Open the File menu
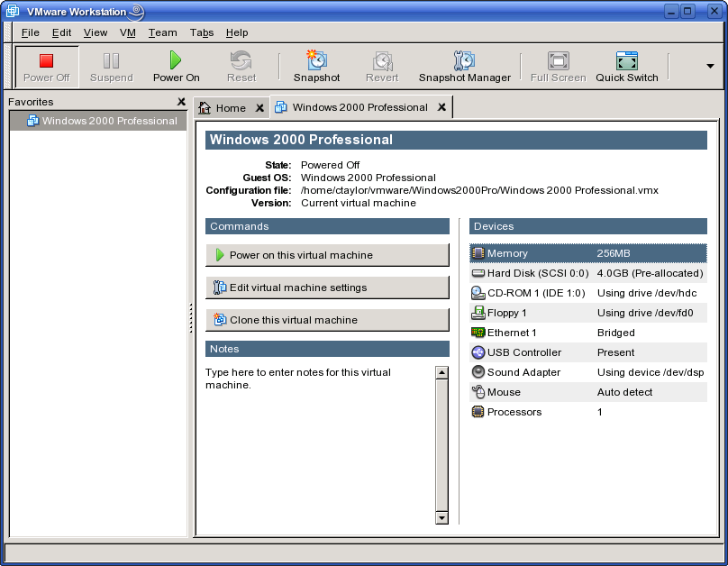This screenshot has width=728, height=566. click(30, 32)
